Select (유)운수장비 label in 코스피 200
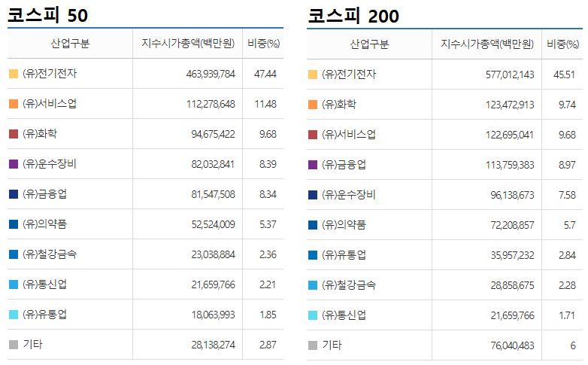588x365 pixels. click(349, 194)
